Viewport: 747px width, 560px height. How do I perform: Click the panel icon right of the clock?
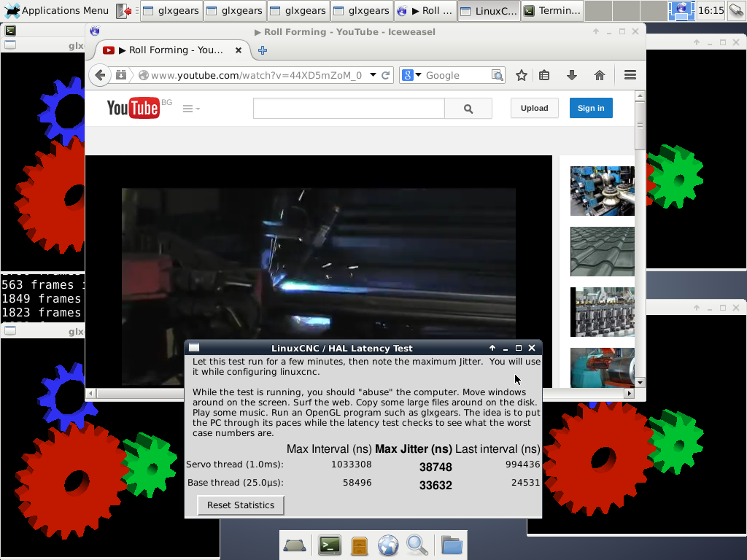(736, 10)
